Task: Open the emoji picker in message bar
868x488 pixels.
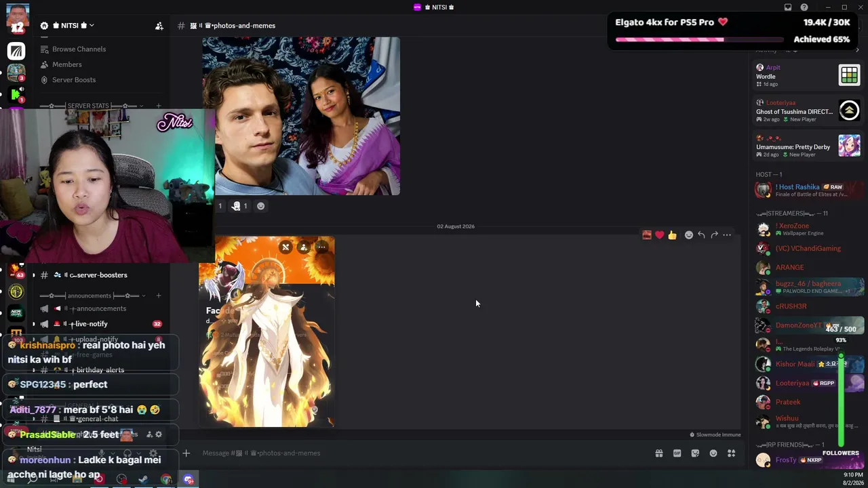Action: tap(713, 453)
